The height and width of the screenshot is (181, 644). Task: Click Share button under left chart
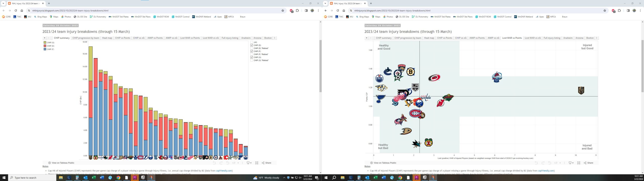[x=266, y=163]
